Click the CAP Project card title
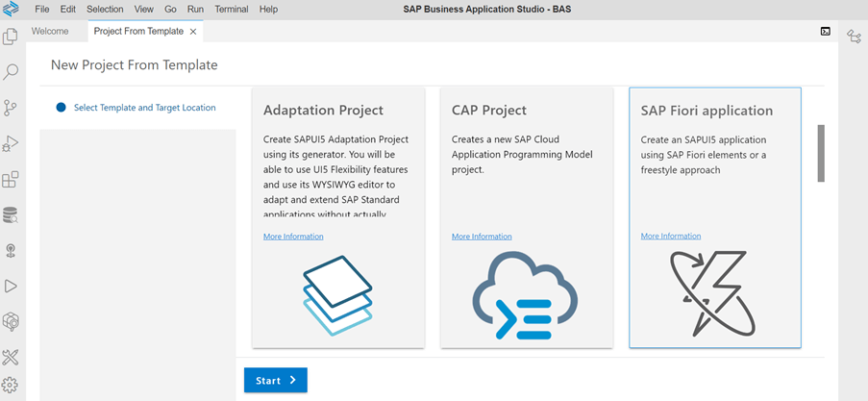 488,111
